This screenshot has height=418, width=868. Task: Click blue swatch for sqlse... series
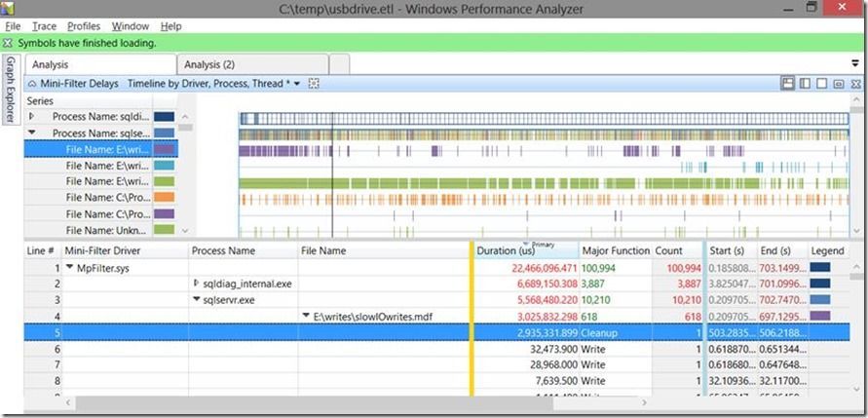coord(165,133)
